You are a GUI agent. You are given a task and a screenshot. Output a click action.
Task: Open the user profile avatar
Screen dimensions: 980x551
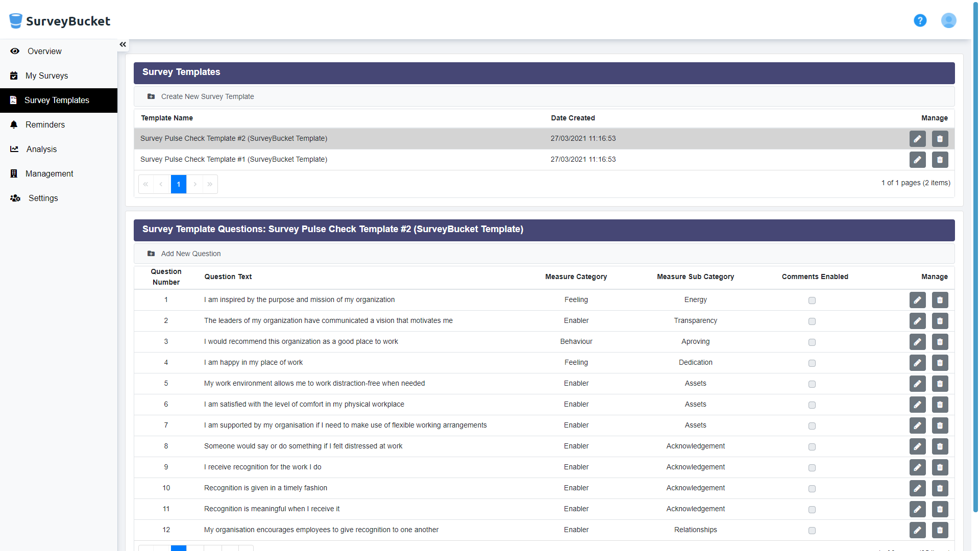(x=948, y=20)
